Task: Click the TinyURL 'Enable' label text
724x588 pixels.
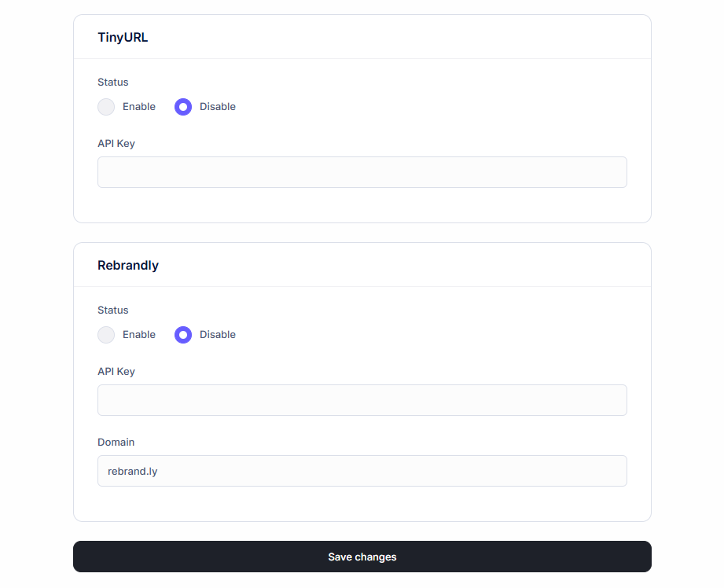Action: 139,107
